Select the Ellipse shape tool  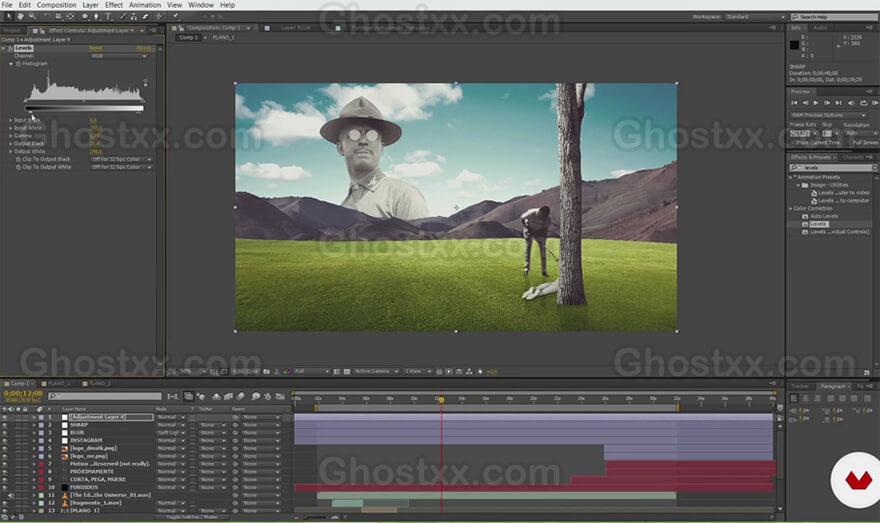tap(85, 17)
